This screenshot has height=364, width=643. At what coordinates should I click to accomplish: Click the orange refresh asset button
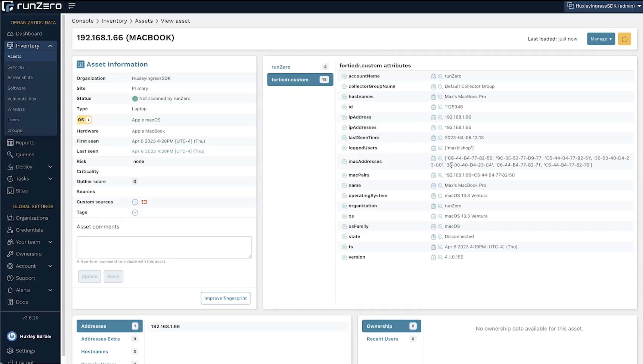(x=624, y=39)
